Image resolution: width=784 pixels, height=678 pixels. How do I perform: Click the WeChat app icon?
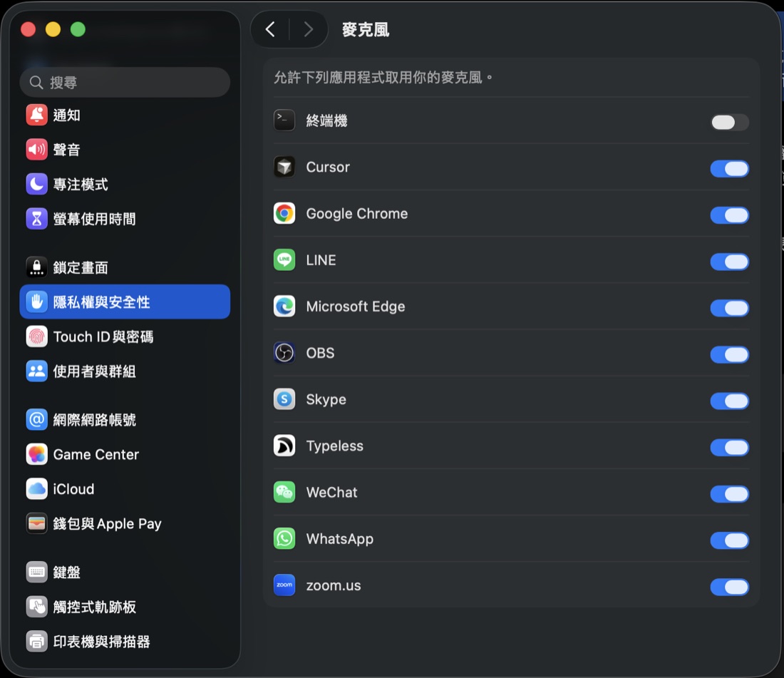coord(284,493)
